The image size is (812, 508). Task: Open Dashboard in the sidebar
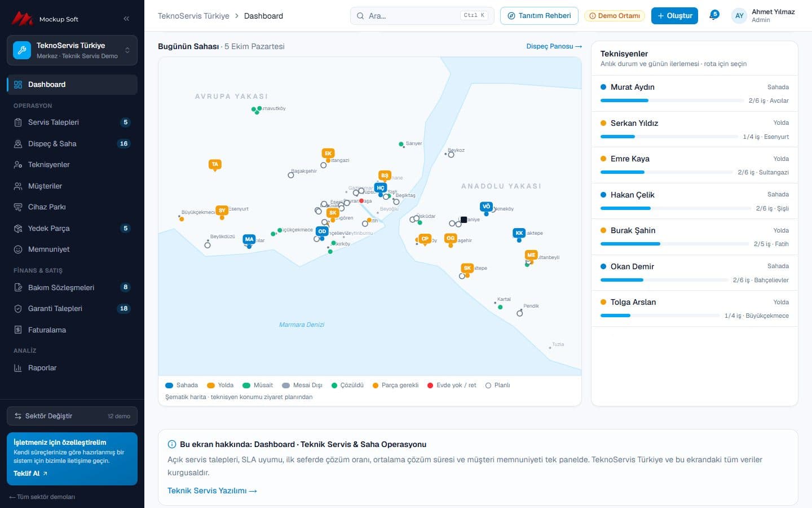[x=72, y=85]
